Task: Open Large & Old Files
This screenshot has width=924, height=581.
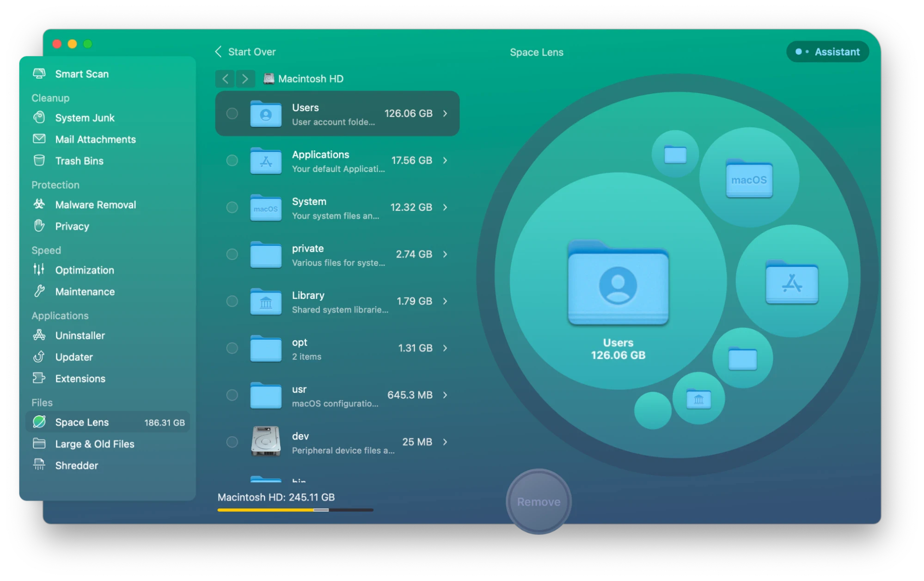Action: (x=94, y=444)
